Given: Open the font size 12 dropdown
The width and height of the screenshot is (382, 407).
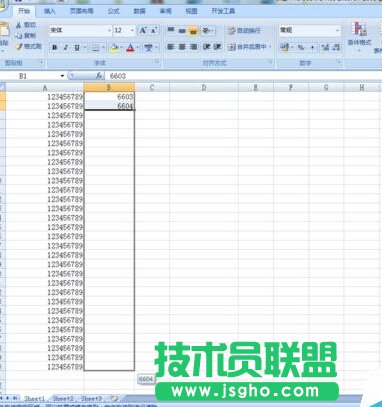Looking at the screenshot, I should [132, 31].
